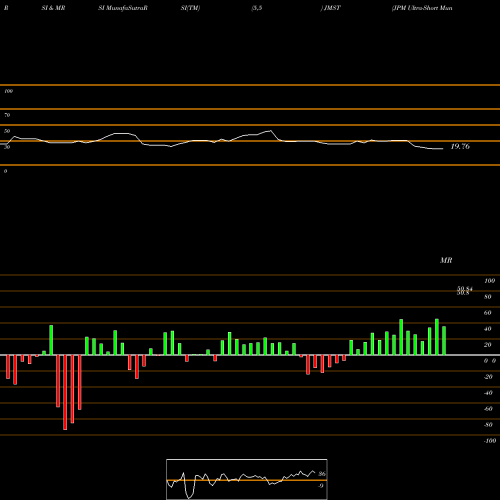Click the 'SI & MR' header text
500x500 pixels.
[53, 8]
